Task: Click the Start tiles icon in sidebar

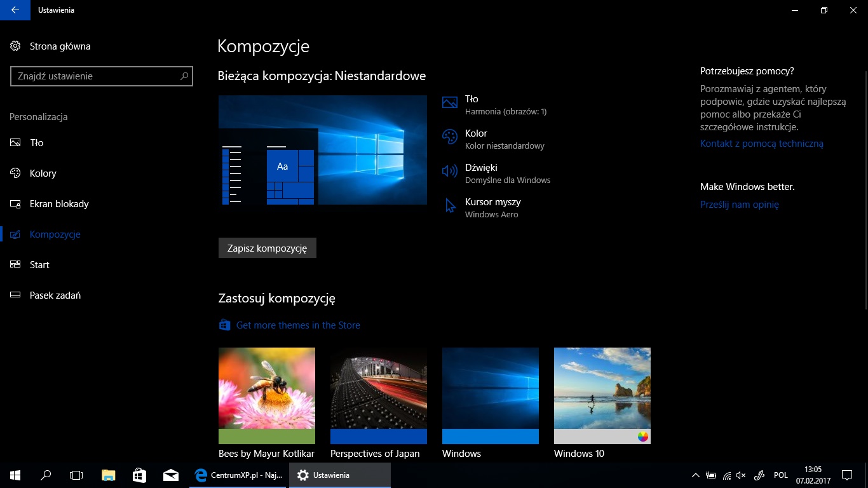Action: [x=16, y=265]
